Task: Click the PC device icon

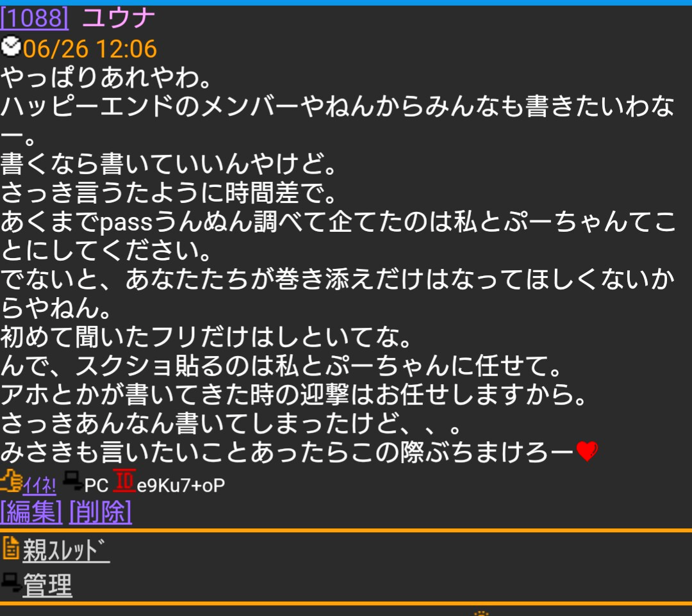Action: coord(72,481)
